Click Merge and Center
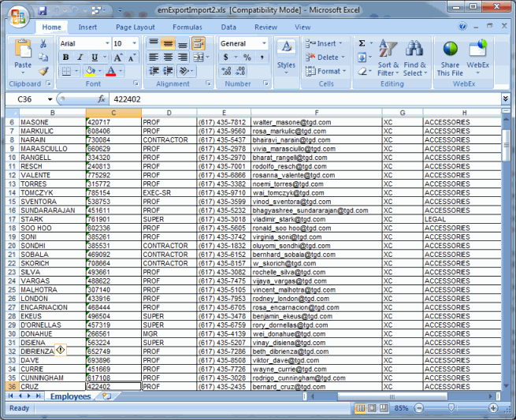 [x=199, y=58]
